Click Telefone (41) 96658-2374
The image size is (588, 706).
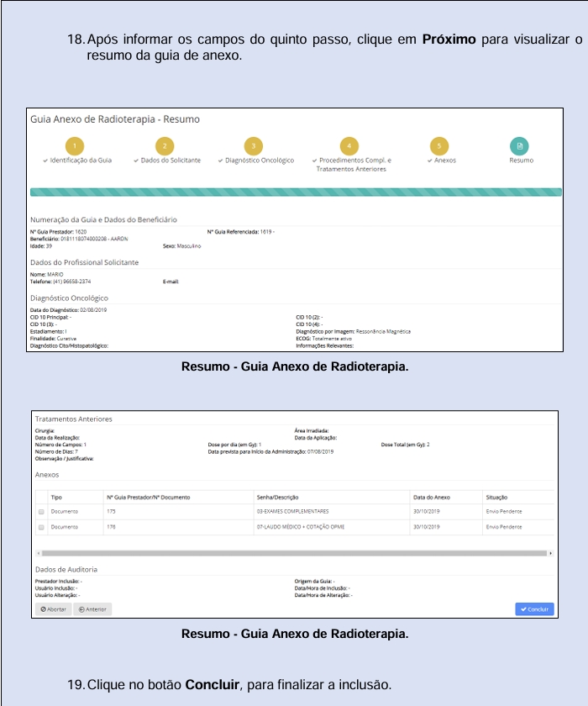pos(60,282)
